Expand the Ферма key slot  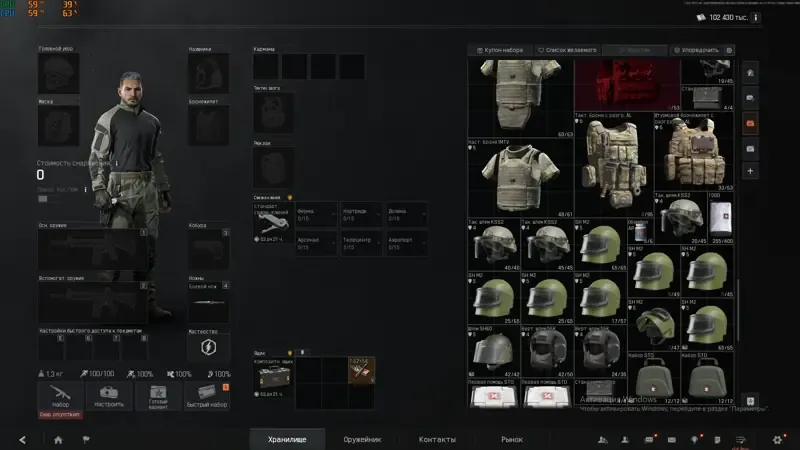click(x=316, y=215)
